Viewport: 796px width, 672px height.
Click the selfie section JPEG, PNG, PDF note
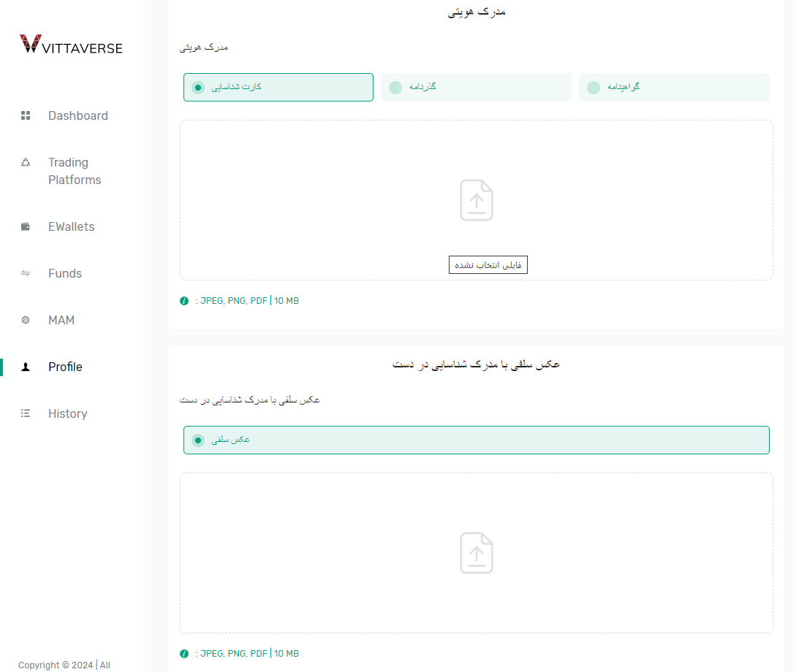coord(247,654)
